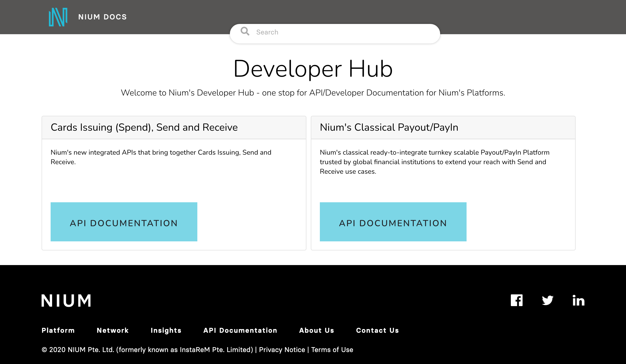
Task: Click the Cards Issuing (Spend), Send and Receive heading
Action: click(x=144, y=127)
